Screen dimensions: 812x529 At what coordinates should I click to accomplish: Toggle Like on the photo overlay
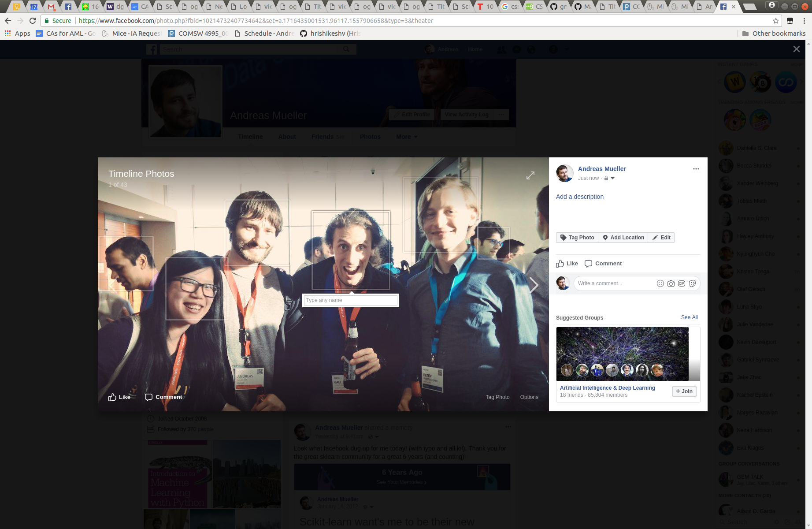(119, 397)
